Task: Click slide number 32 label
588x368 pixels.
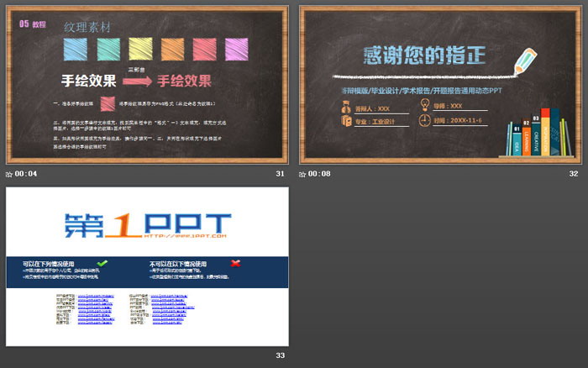Action: click(574, 174)
